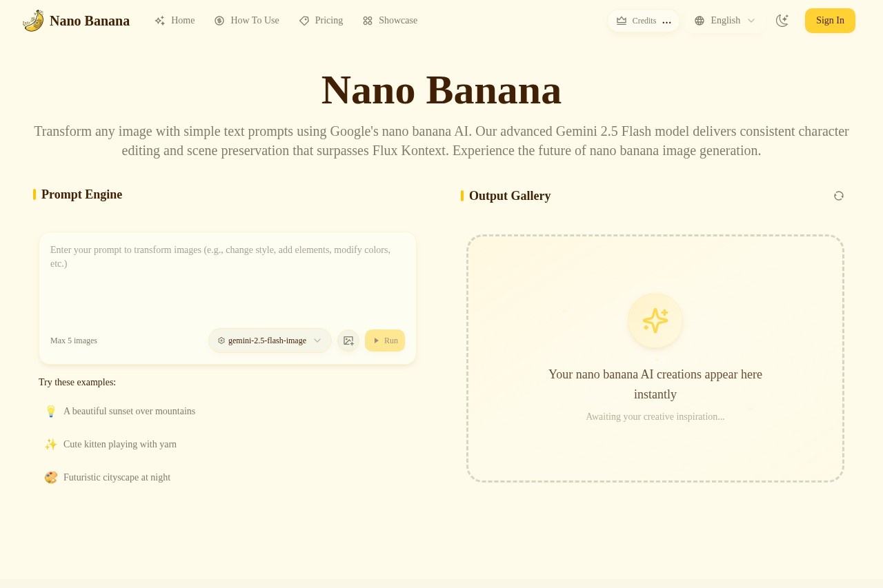Viewport: 883px width, 588px height.
Task: Click the Showcase grid icon
Action: [368, 21]
